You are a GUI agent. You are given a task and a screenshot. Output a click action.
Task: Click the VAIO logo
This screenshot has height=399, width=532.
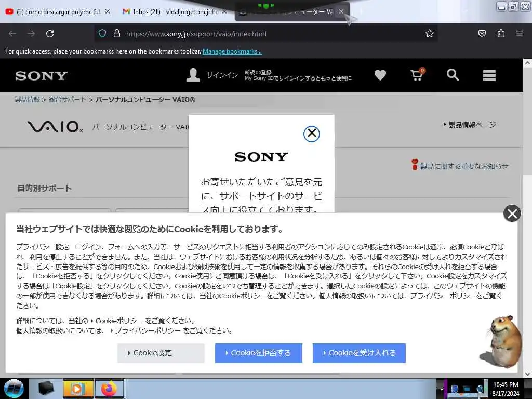point(55,127)
